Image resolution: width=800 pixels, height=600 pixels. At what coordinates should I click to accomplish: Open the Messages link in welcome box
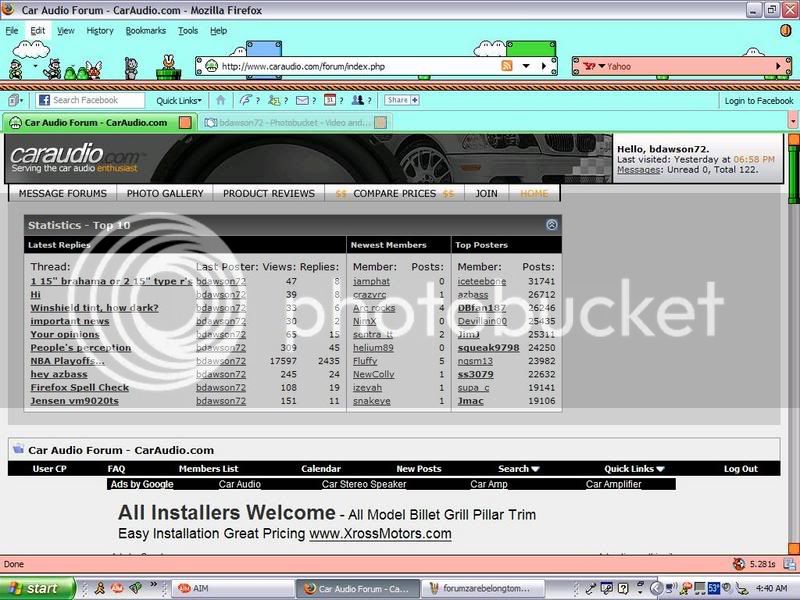638,169
